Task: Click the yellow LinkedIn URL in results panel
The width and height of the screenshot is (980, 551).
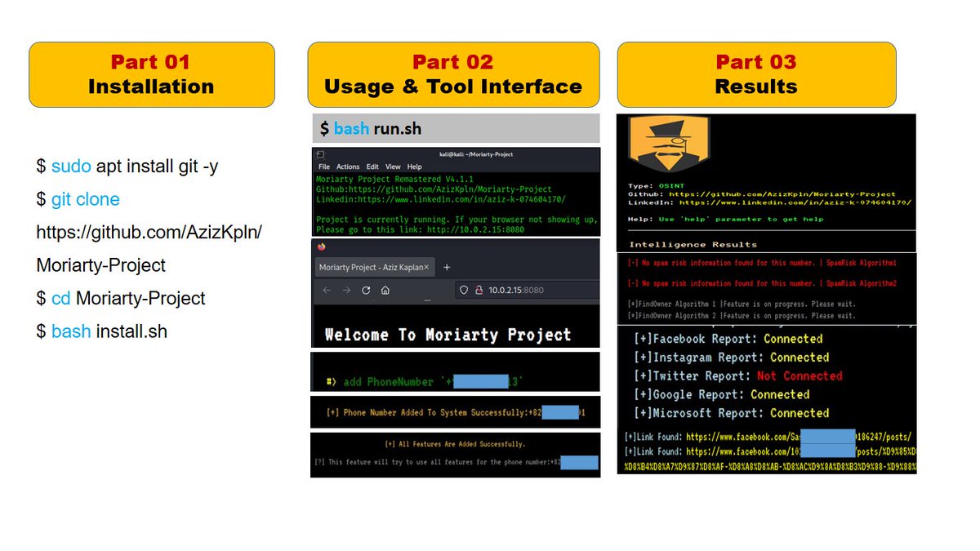Action: (x=791, y=202)
